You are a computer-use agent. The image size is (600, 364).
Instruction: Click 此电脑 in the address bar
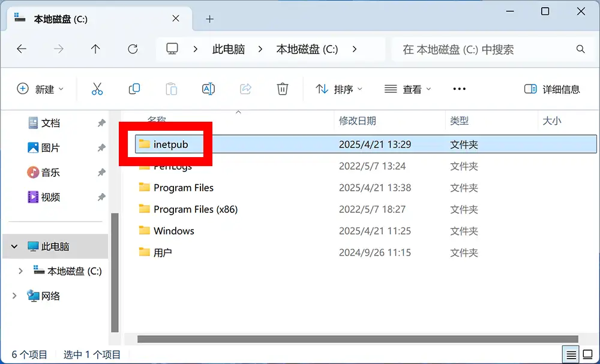(229, 49)
